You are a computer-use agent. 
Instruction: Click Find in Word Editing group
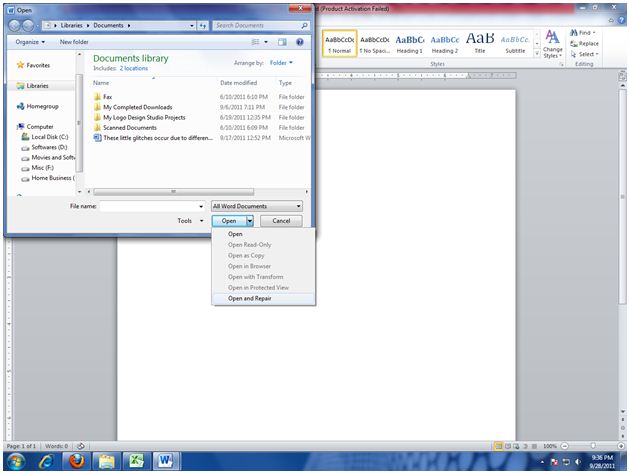point(583,32)
